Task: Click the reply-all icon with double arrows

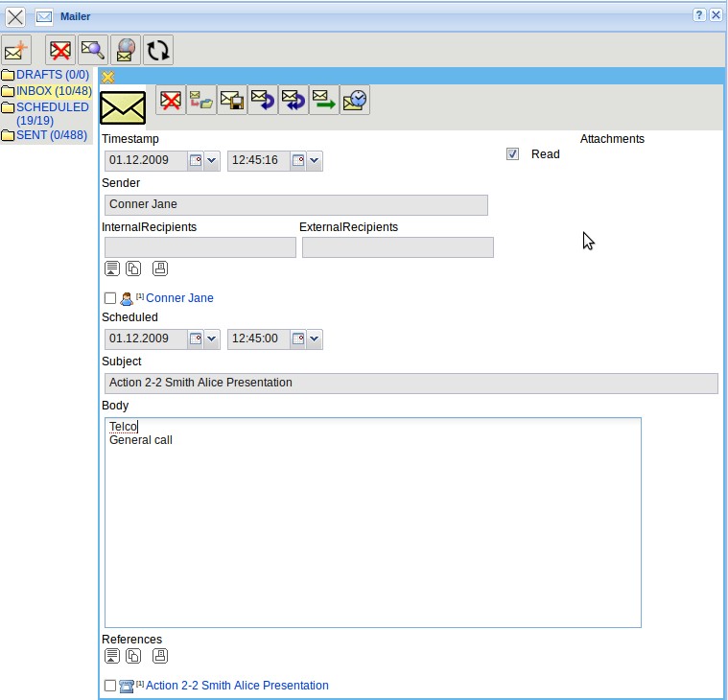Action: 293,101
